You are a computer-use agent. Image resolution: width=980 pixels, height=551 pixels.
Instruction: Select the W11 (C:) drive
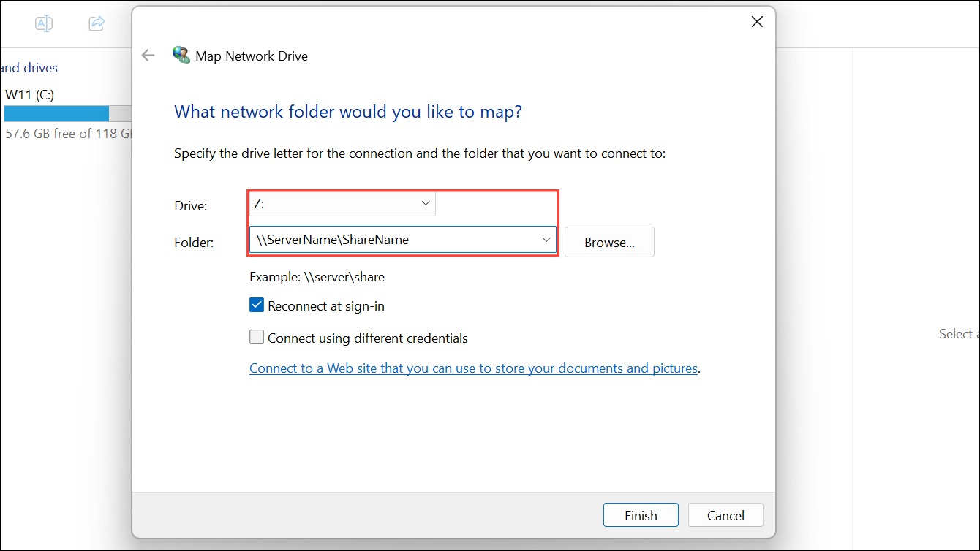(29, 94)
